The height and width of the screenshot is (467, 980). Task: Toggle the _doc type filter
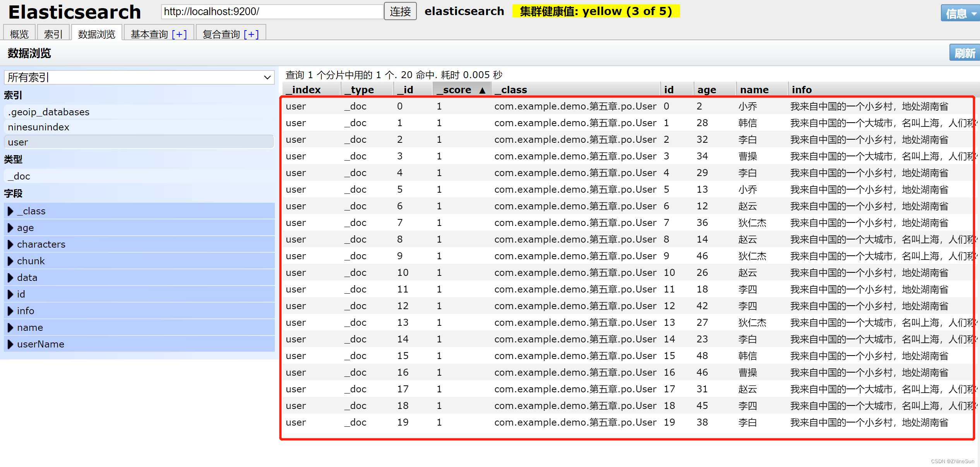pyautogui.click(x=19, y=176)
